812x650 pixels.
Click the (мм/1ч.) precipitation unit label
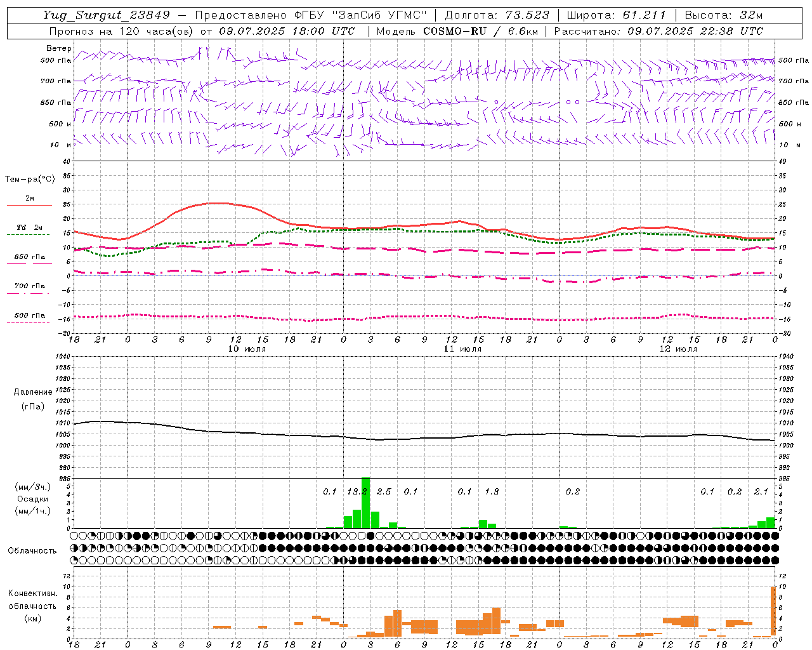(33, 511)
